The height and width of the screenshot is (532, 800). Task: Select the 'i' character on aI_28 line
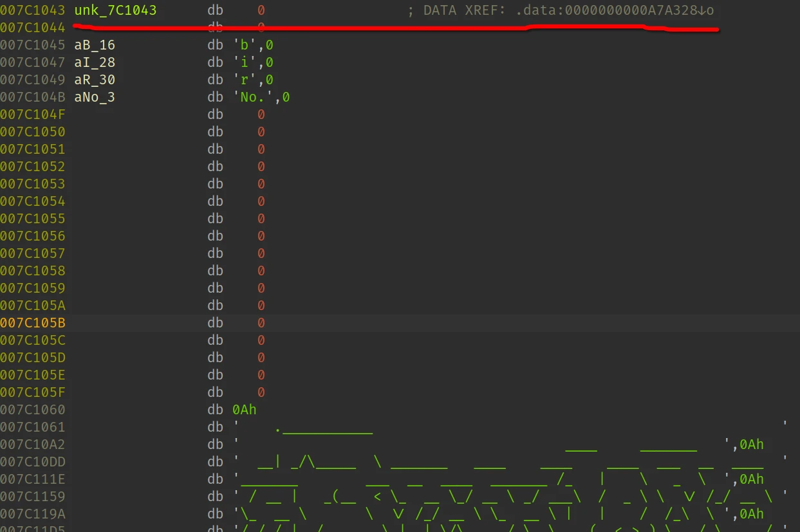click(244, 62)
